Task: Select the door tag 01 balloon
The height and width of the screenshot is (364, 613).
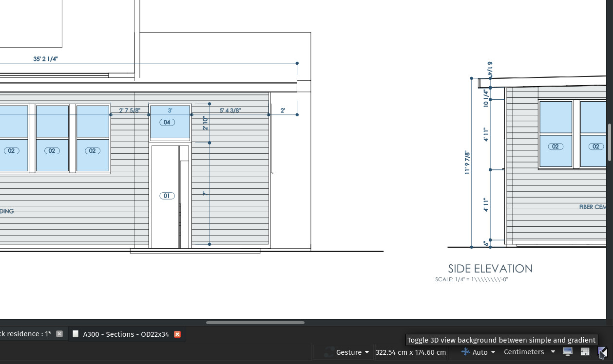Action: (167, 196)
